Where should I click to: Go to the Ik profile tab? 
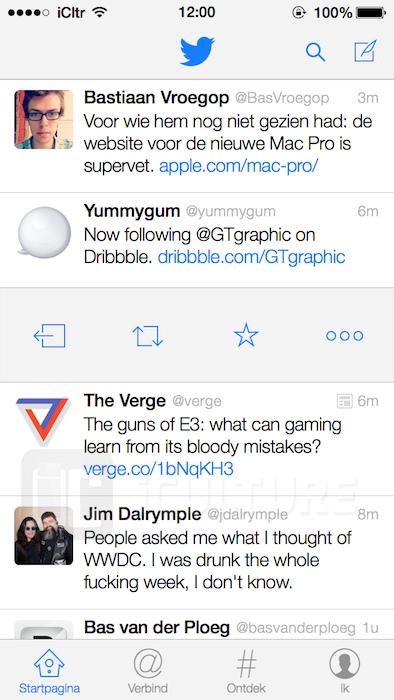click(344, 671)
